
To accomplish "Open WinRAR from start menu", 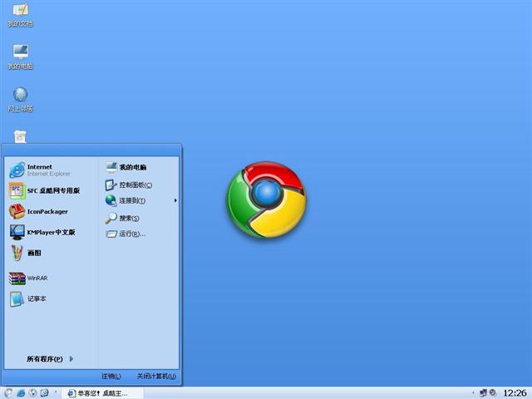I will tap(28, 278).
